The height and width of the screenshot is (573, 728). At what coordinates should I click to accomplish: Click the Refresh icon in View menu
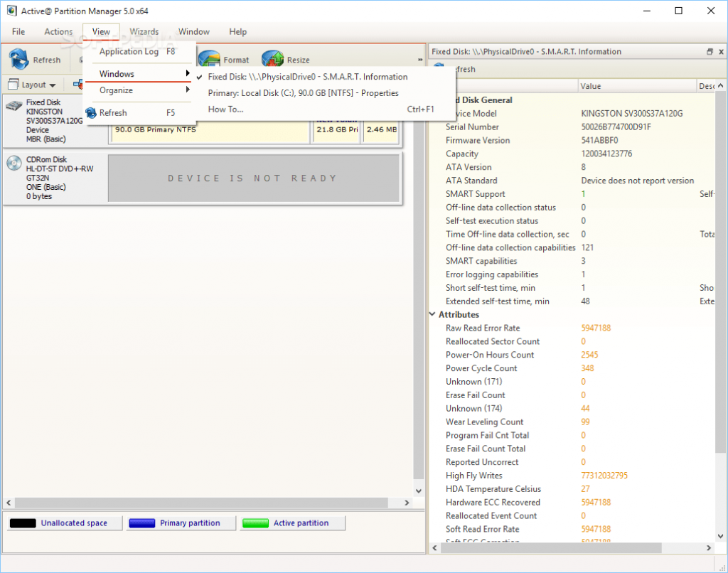91,112
